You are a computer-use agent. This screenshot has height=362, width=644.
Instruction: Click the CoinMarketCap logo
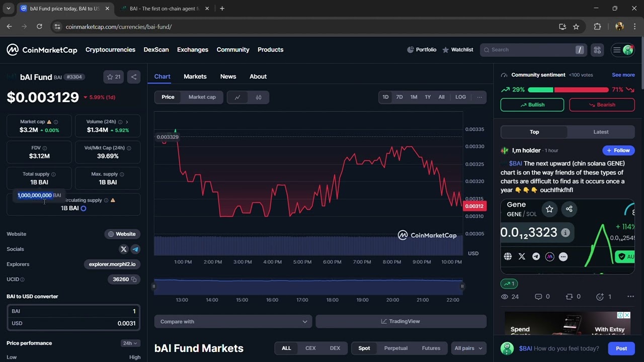(x=42, y=50)
